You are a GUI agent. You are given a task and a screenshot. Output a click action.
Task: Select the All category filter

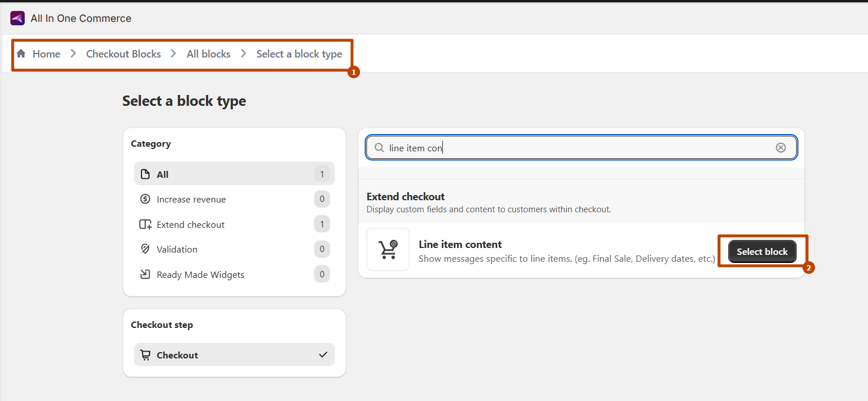tap(163, 174)
